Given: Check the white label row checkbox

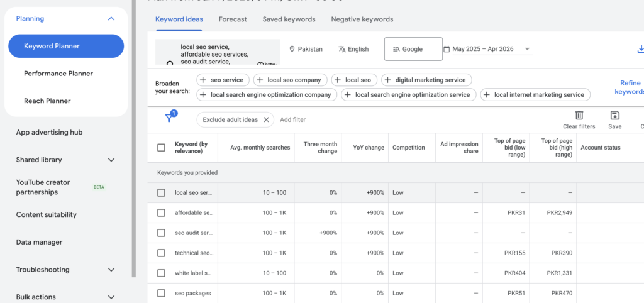Looking at the screenshot, I should pyautogui.click(x=162, y=273).
